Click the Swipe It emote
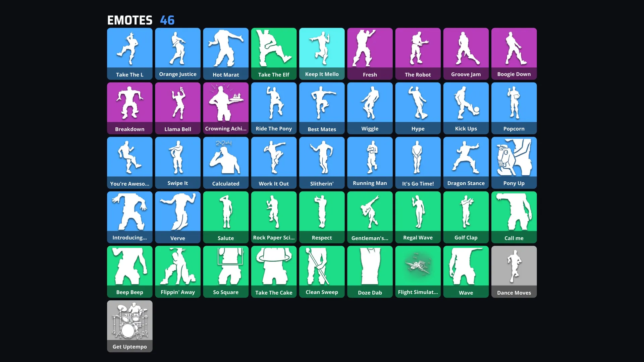 coord(178,163)
